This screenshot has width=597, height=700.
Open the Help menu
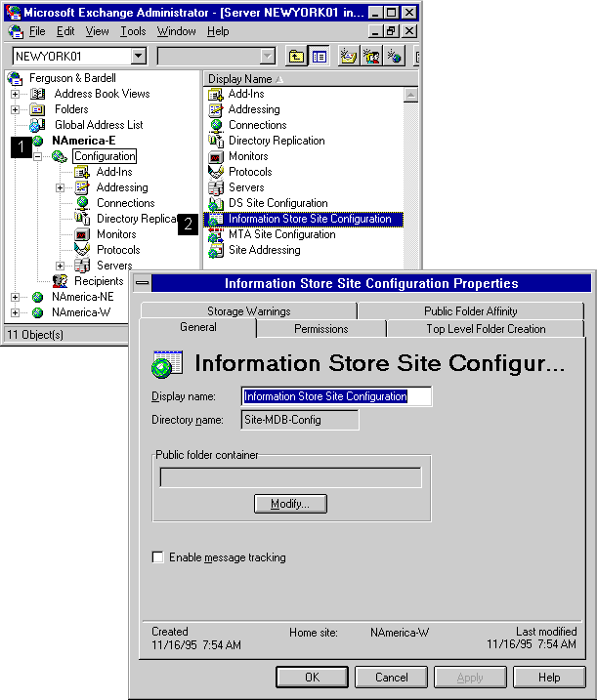(218, 31)
